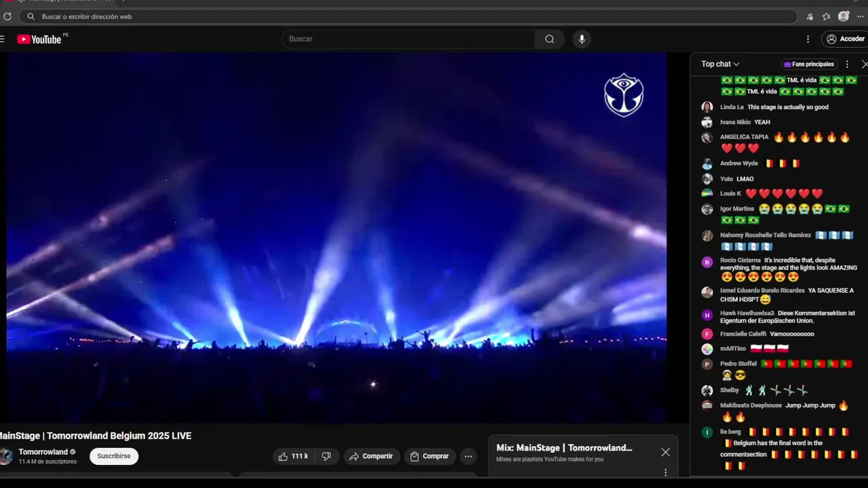Click mARTino's chat avatar
Screen dimensions: 868x488
pyautogui.click(x=707, y=349)
